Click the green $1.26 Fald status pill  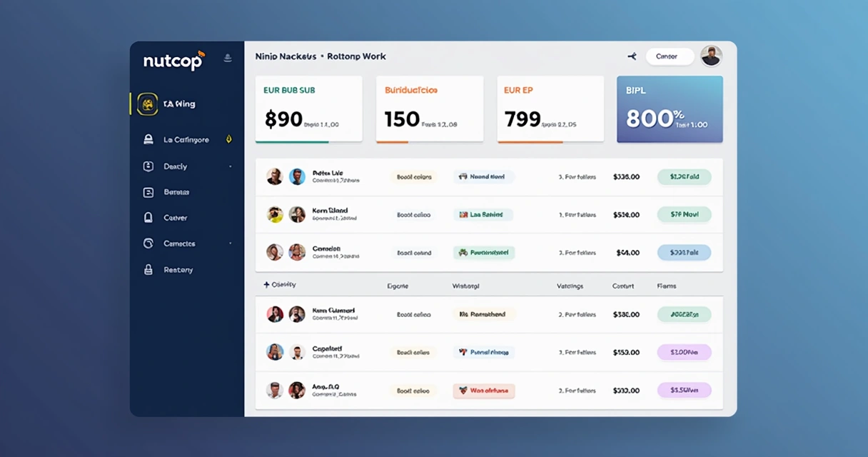click(684, 176)
